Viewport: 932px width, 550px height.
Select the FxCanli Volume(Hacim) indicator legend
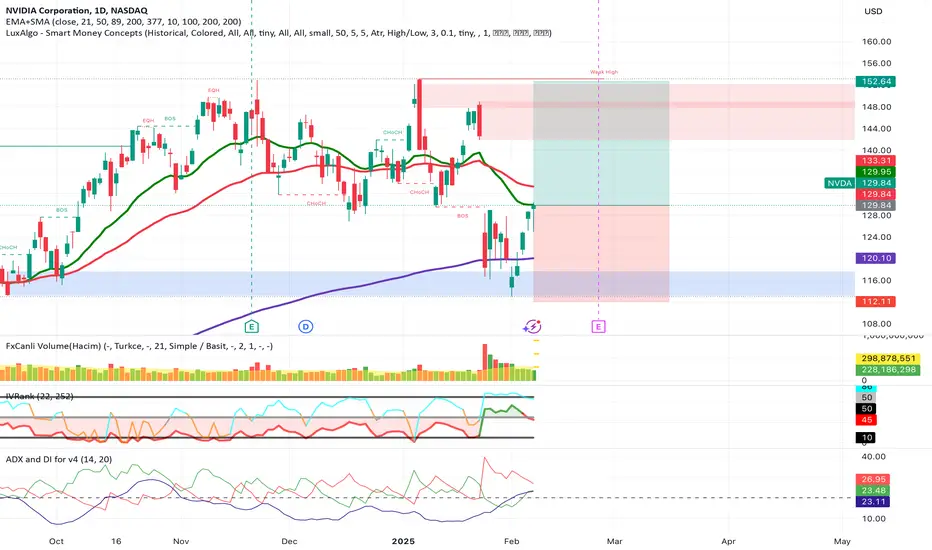pyautogui.click(x=139, y=346)
